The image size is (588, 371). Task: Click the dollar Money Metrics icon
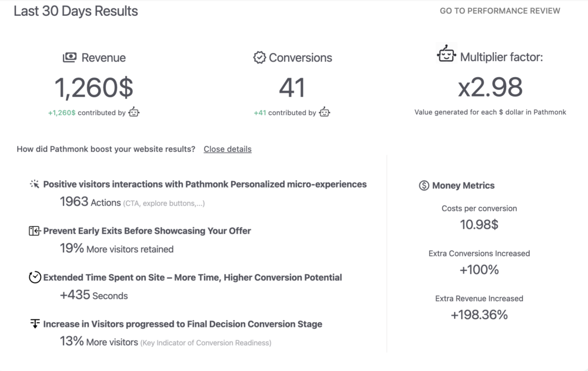(424, 186)
